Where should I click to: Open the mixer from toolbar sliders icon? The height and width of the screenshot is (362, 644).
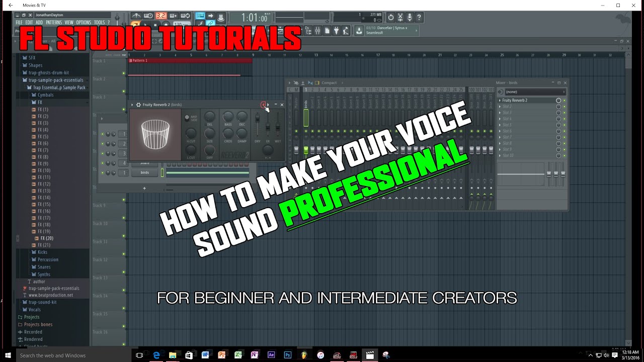point(317,31)
